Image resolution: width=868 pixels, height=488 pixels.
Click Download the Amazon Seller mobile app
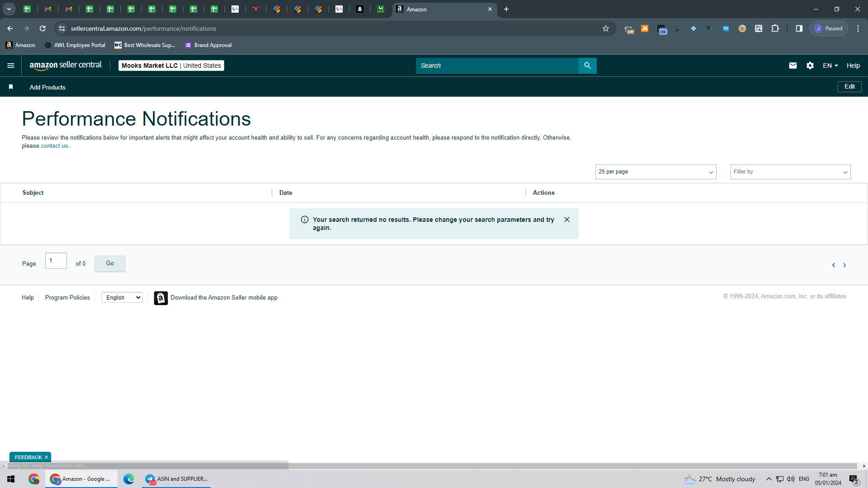224,297
